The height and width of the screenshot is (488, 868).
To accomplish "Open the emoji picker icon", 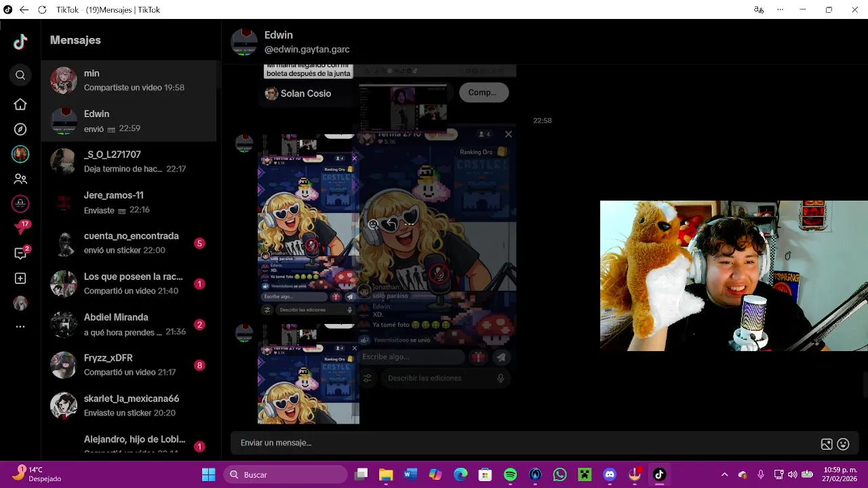I will pyautogui.click(x=844, y=445).
